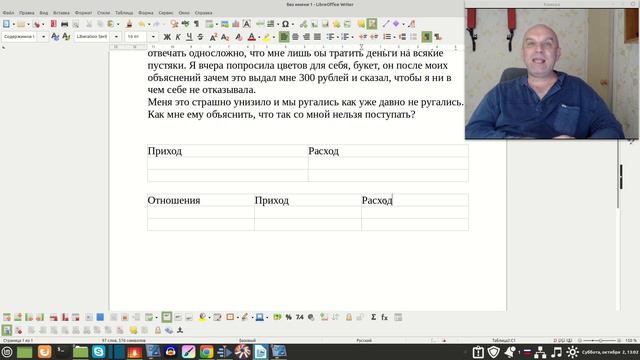Align text left

(284, 37)
